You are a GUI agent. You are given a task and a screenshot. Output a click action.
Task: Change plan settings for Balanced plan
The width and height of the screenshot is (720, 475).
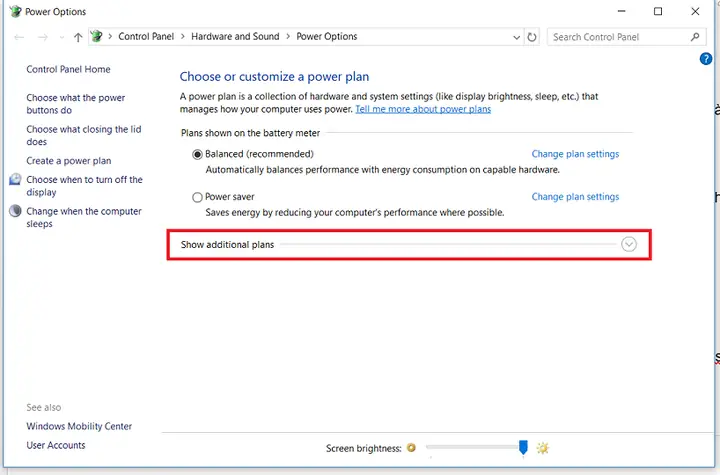[x=575, y=154]
